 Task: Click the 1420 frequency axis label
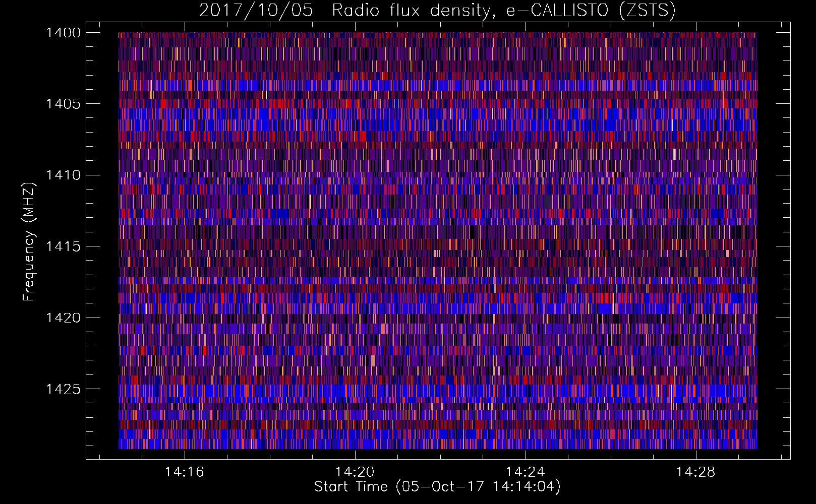63,318
